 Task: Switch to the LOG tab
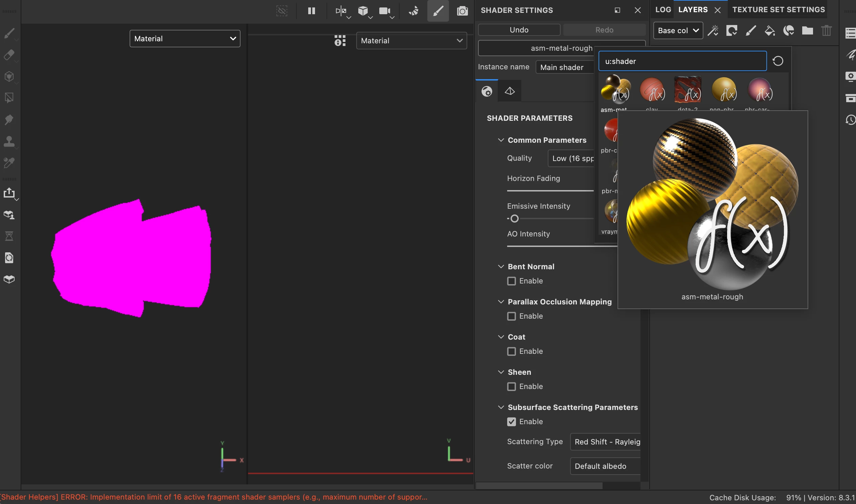pos(663,10)
